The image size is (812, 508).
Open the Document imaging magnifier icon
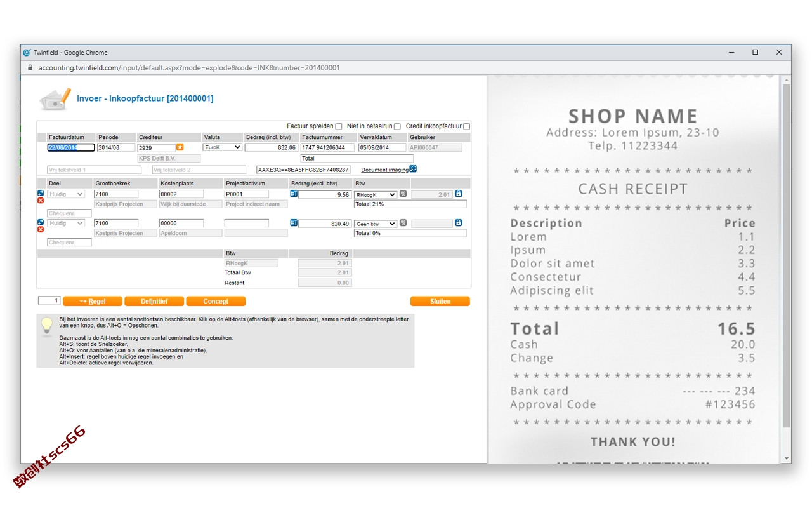click(x=413, y=169)
